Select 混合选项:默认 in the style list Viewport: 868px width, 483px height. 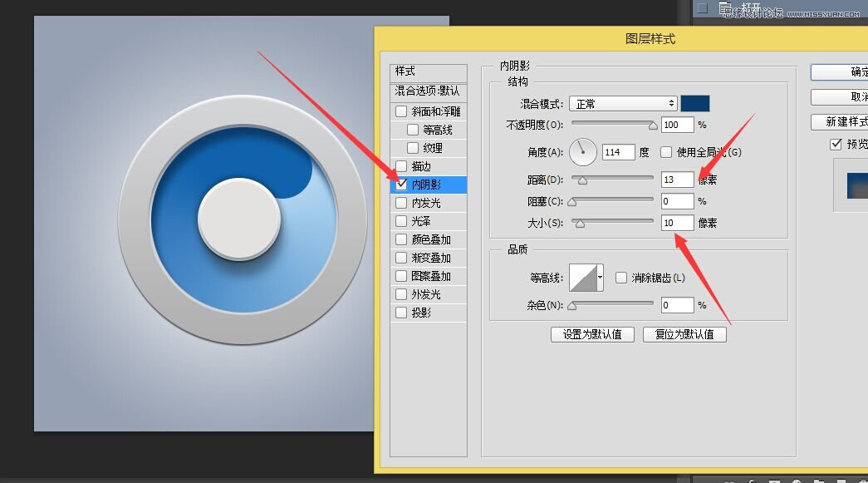point(429,91)
